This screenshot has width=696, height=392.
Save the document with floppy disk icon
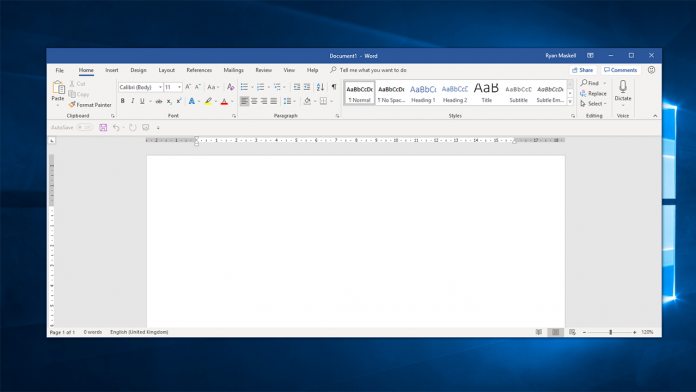[x=103, y=127]
